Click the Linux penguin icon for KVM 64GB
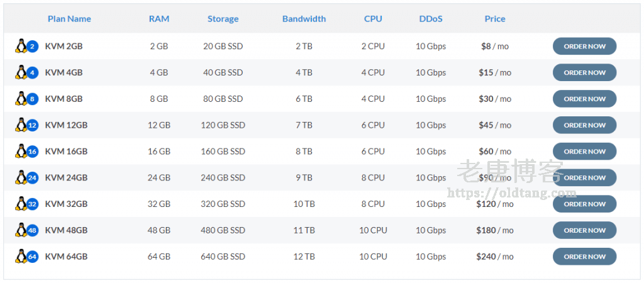 [x=21, y=257]
